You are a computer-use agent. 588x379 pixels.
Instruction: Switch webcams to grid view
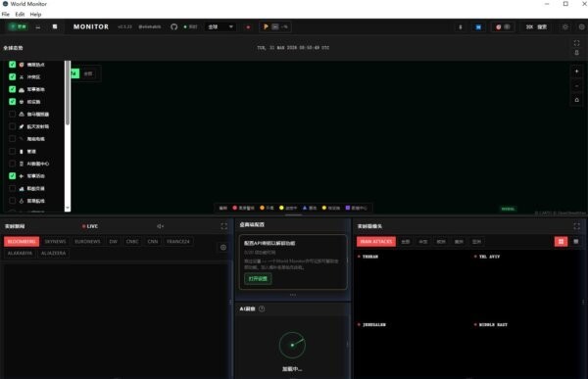pyautogui.click(x=561, y=242)
